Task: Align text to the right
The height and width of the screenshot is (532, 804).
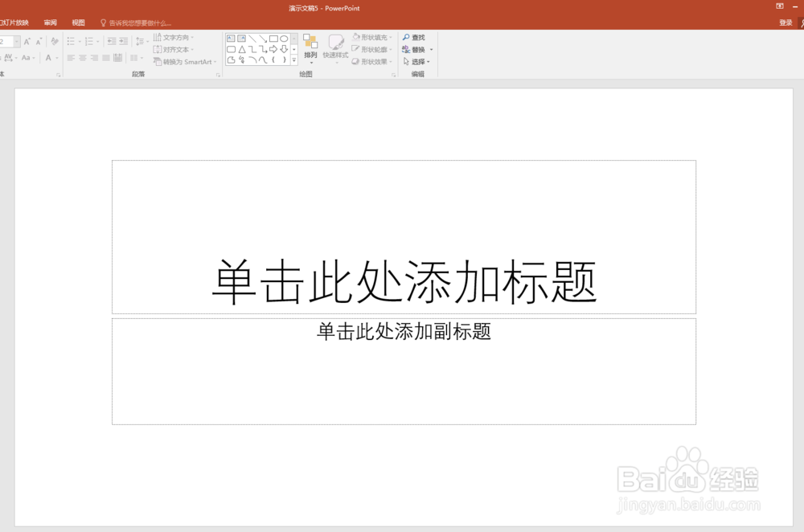Action: (x=94, y=58)
